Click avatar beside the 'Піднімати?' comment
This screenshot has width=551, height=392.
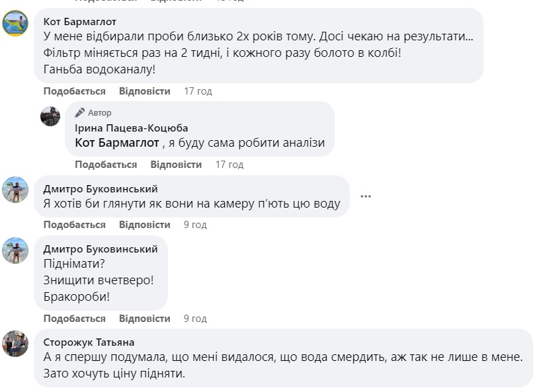16,251
